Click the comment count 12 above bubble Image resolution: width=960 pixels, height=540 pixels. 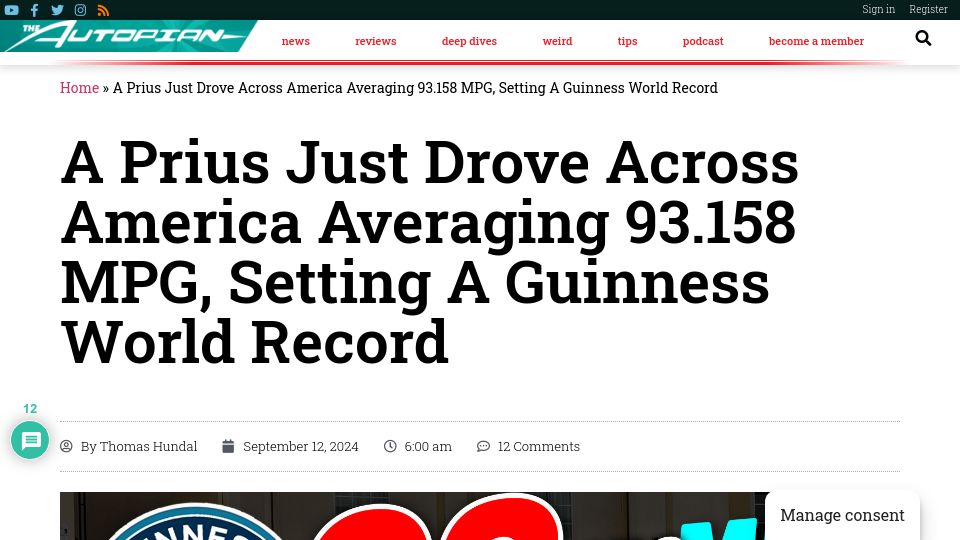30,409
